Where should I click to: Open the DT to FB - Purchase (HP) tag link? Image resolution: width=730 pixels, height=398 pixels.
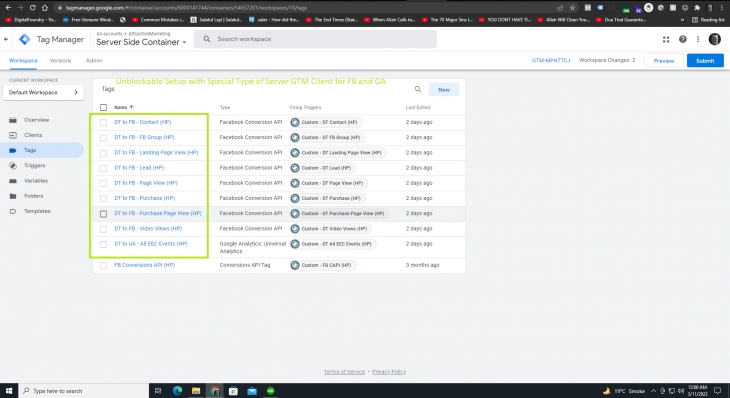[144, 198]
